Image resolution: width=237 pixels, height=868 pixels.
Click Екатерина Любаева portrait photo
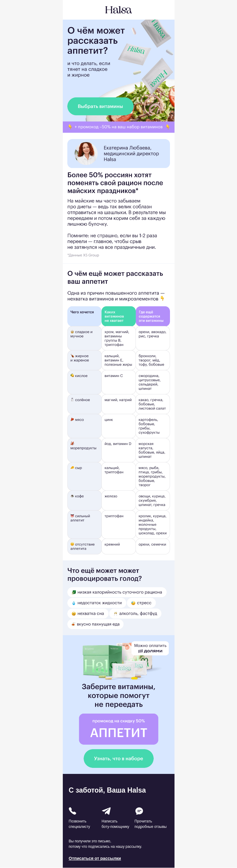click(x=86, y=153)
